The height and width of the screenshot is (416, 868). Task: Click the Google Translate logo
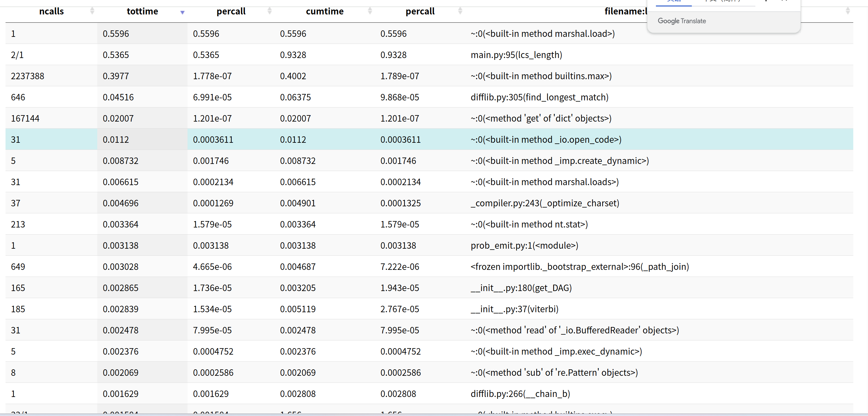tap(681, 21)
